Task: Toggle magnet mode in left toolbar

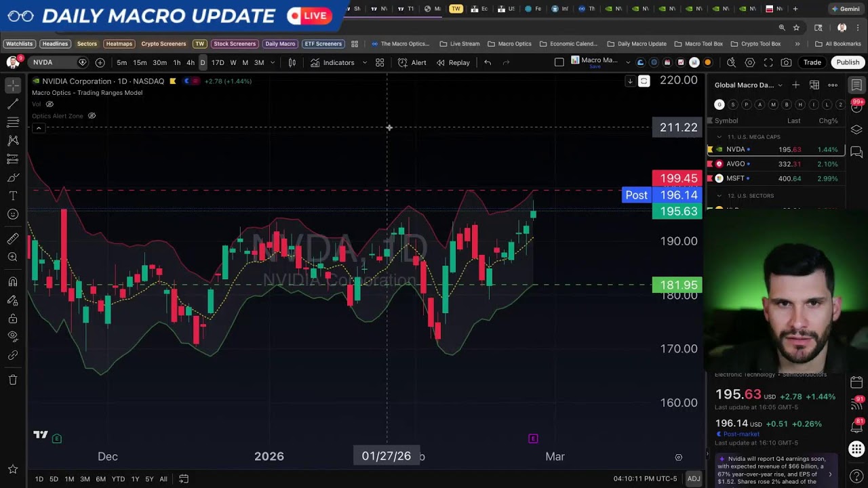Action: (x=12, y=281)
